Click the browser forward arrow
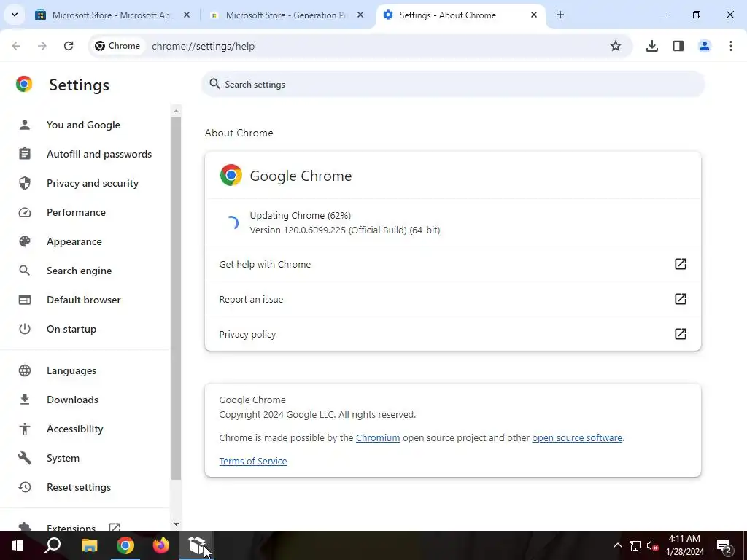 click(x=42, y=46)
